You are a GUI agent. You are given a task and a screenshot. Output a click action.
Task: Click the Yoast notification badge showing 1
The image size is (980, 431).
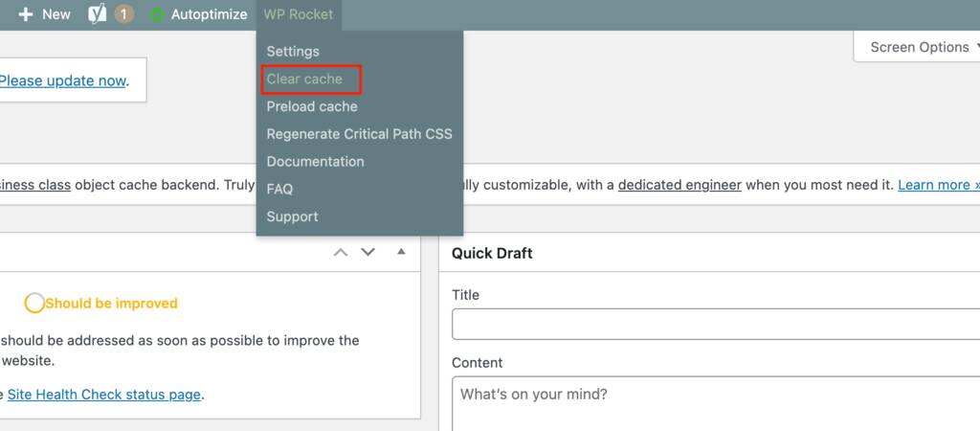point(123,13)
